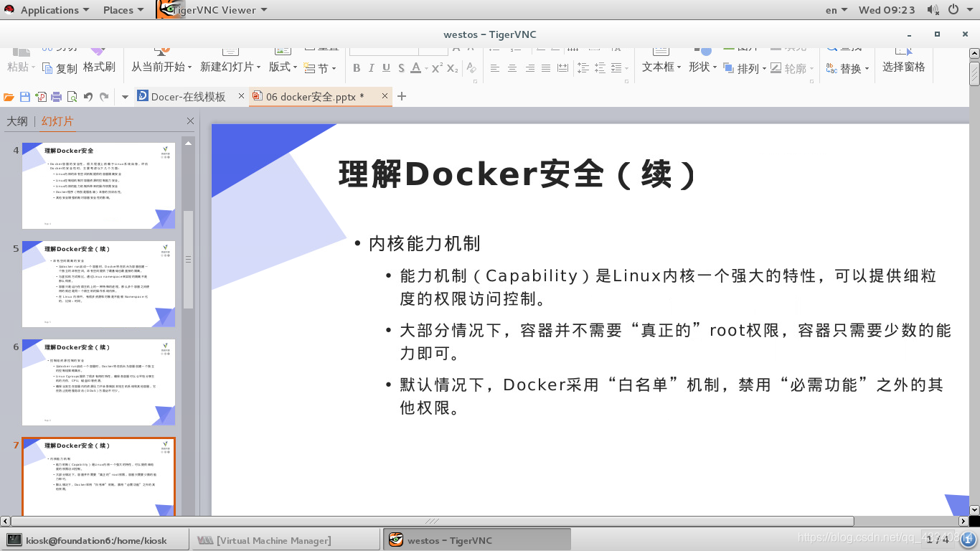Click the Print icon in quick toolbar
The width and height of the screenshot is (980, 551).
click(x=56, y=96)
